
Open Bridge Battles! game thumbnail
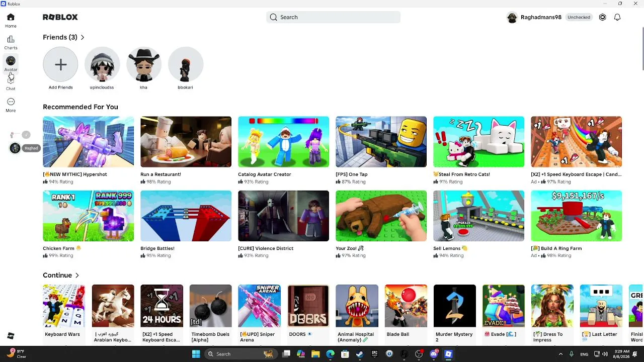pyautogui.click(x=186, y=216)
